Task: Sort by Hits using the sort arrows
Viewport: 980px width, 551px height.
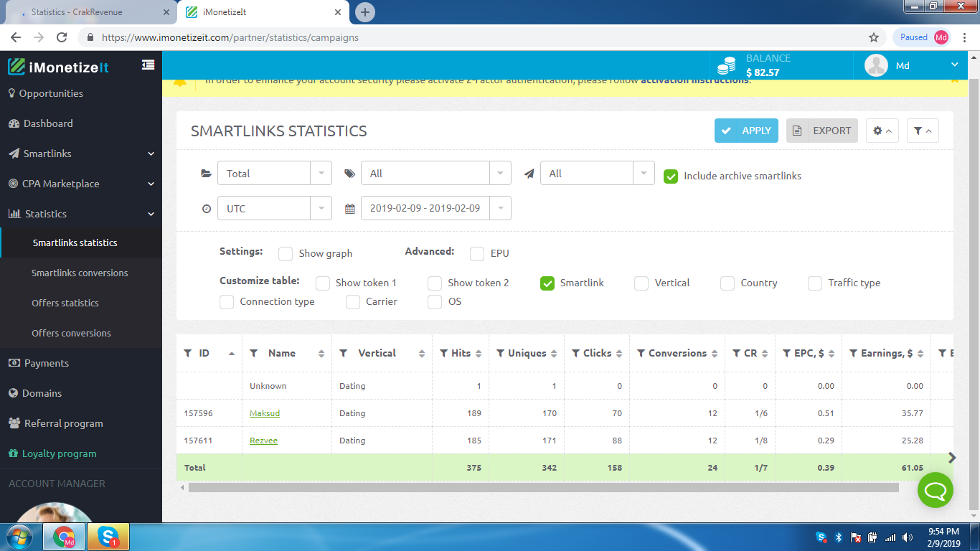Action: point(479,354)
